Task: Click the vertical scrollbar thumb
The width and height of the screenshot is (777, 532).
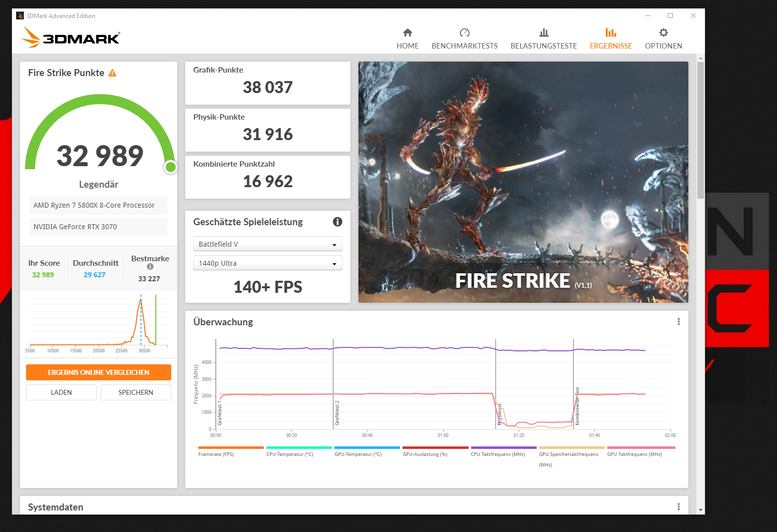Action: point(700,130)
